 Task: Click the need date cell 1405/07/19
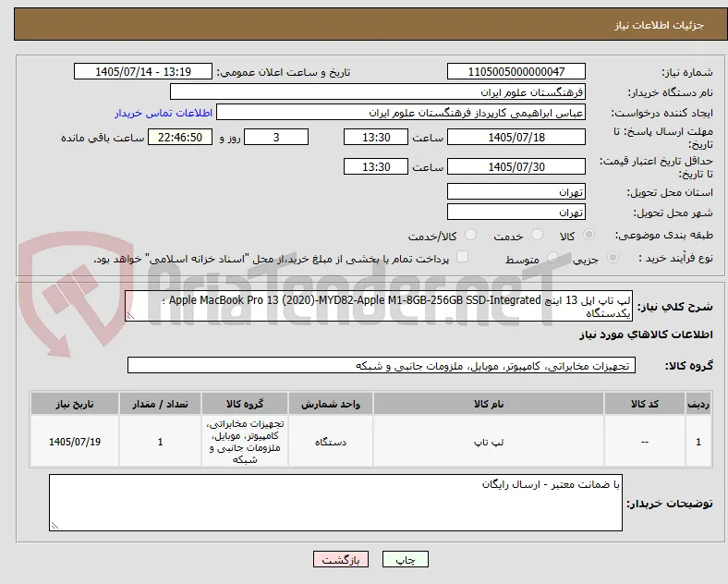coord(75,442)
